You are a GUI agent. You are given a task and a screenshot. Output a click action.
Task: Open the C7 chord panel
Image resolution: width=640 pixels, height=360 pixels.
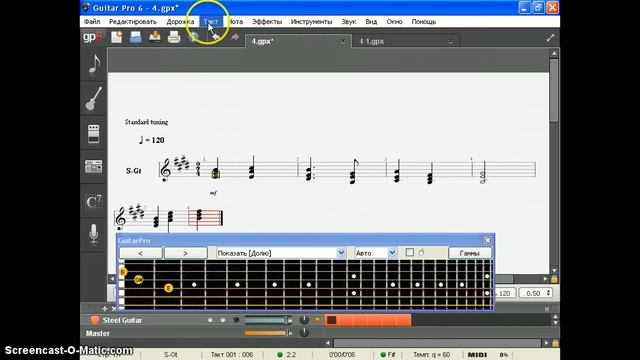[x=94, y=201]
